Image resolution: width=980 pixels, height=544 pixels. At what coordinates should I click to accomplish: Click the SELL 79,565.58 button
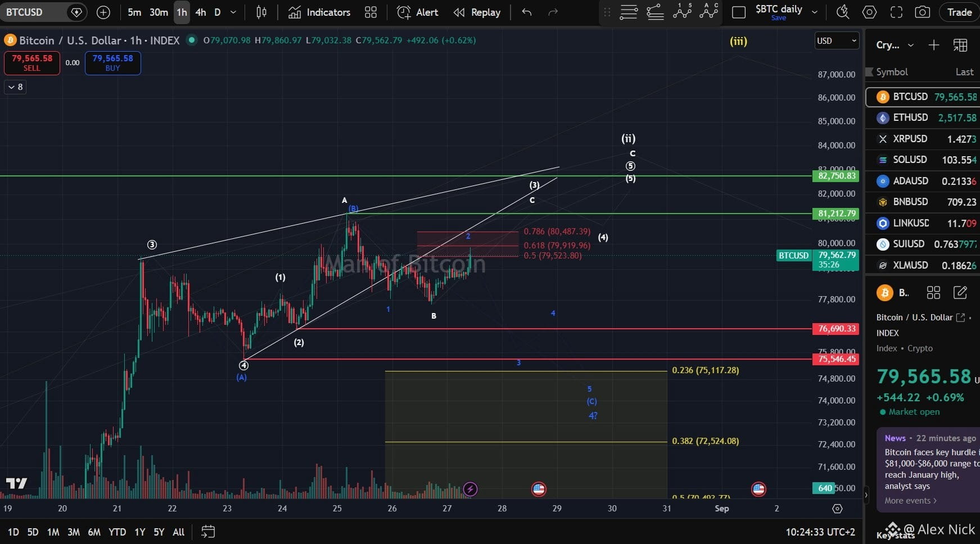[32, 63]
